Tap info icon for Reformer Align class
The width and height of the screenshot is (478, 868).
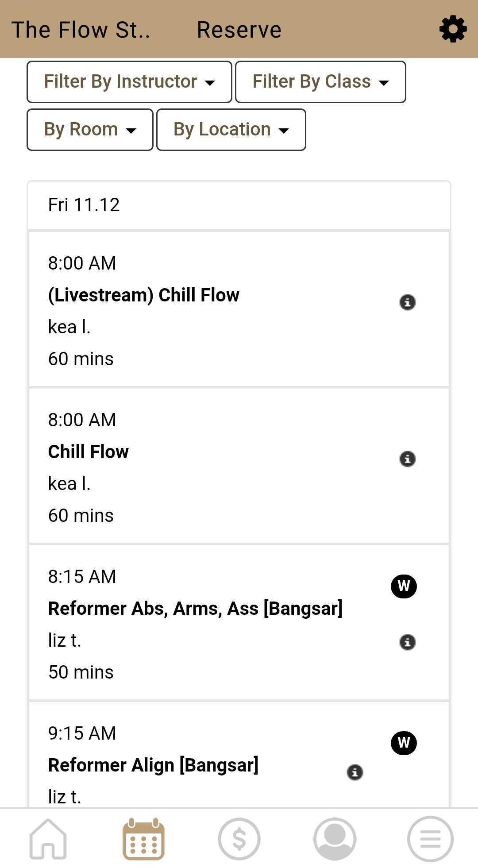(355, 772)
